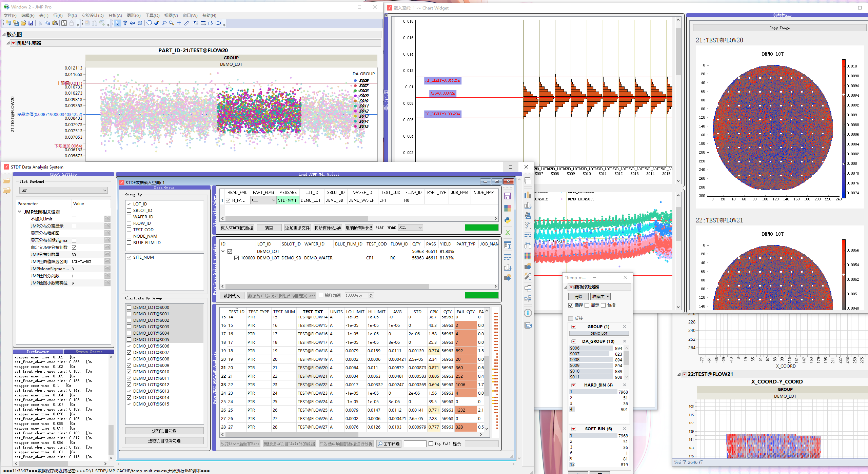Click the Python icon in side toolbar
Screen dimensions: 868x474
point(508,220)
